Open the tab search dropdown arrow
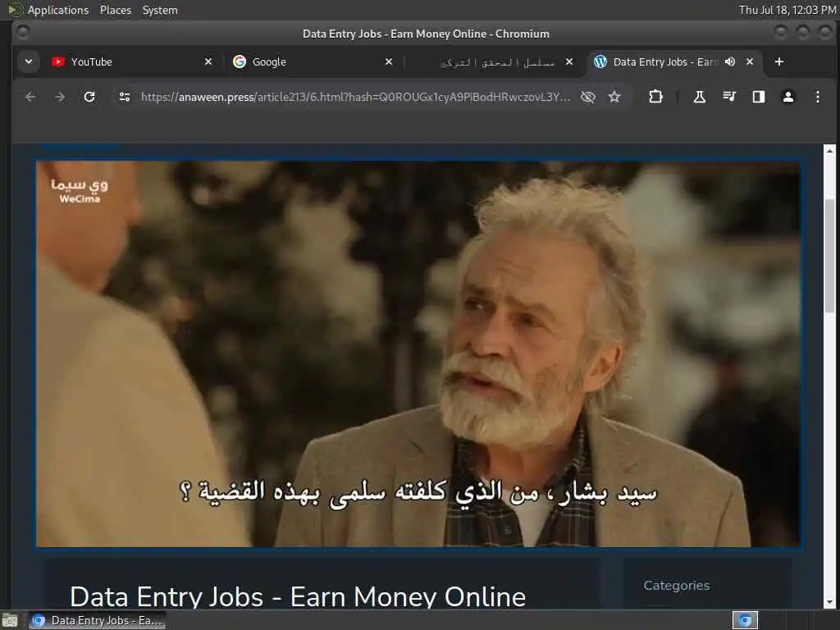840x630 pixels. tap(29, 62)
